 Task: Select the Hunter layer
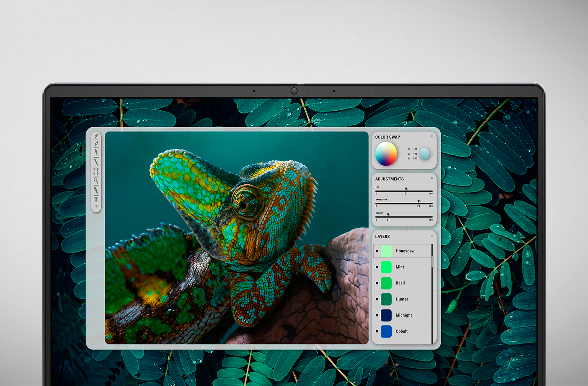pyautogui.click(x=401, y=299)
